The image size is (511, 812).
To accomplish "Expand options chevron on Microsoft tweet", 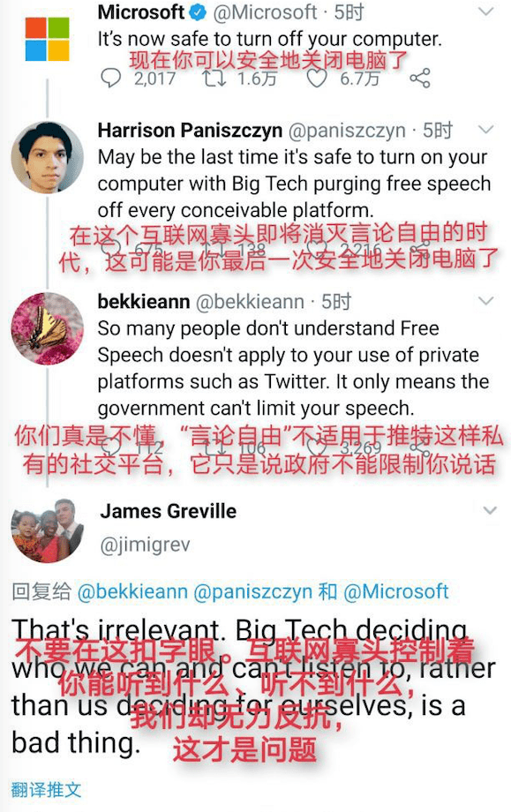I will point(486,11).
